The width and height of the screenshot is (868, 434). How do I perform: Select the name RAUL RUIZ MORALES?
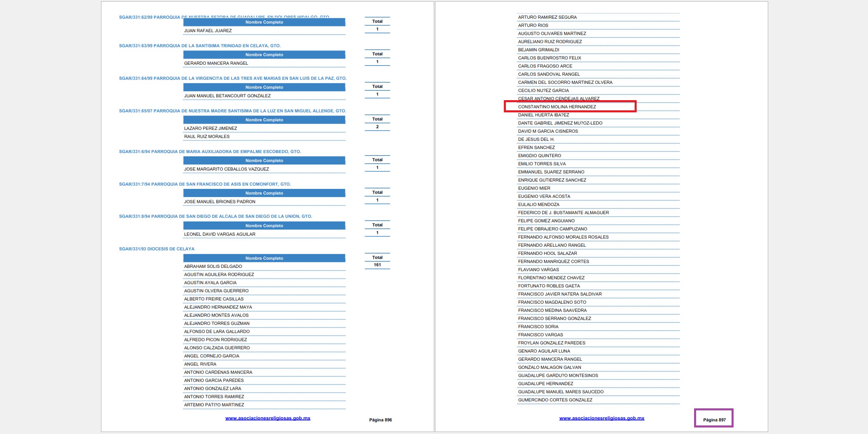(x=207, y=136)
